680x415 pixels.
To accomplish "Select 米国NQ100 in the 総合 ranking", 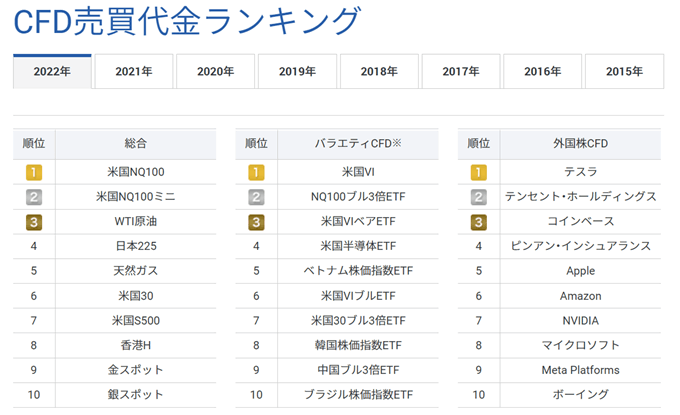I will 136,172.
